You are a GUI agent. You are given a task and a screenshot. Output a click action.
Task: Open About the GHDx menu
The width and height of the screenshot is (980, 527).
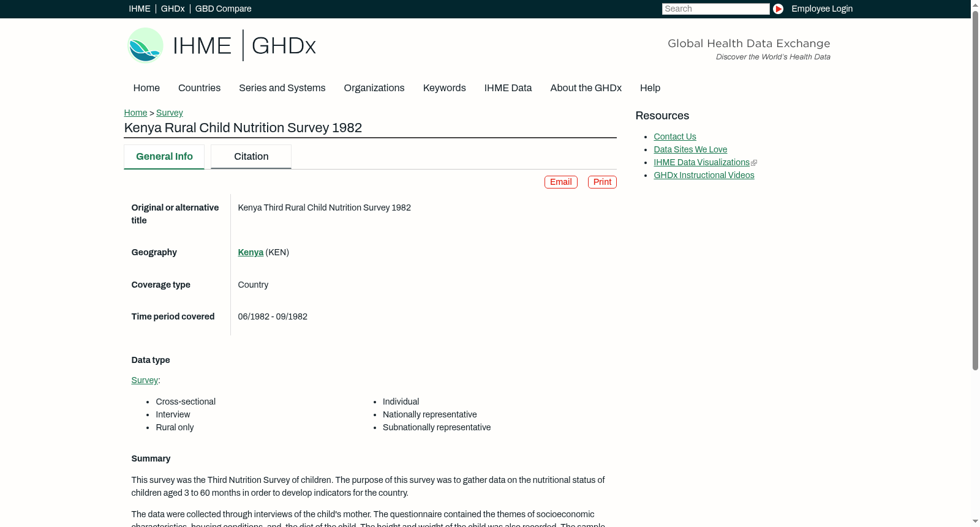point(586,88)
